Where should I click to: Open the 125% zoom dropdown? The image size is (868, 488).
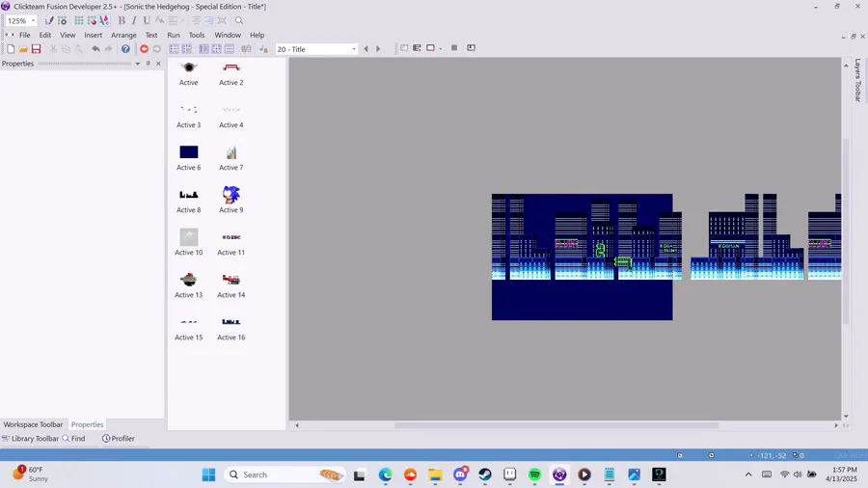(x=33, y=20)
